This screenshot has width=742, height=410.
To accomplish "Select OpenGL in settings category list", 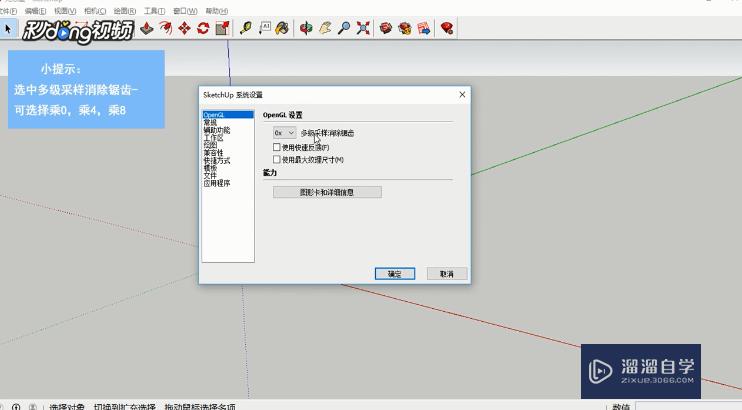I will coord(228,115).
